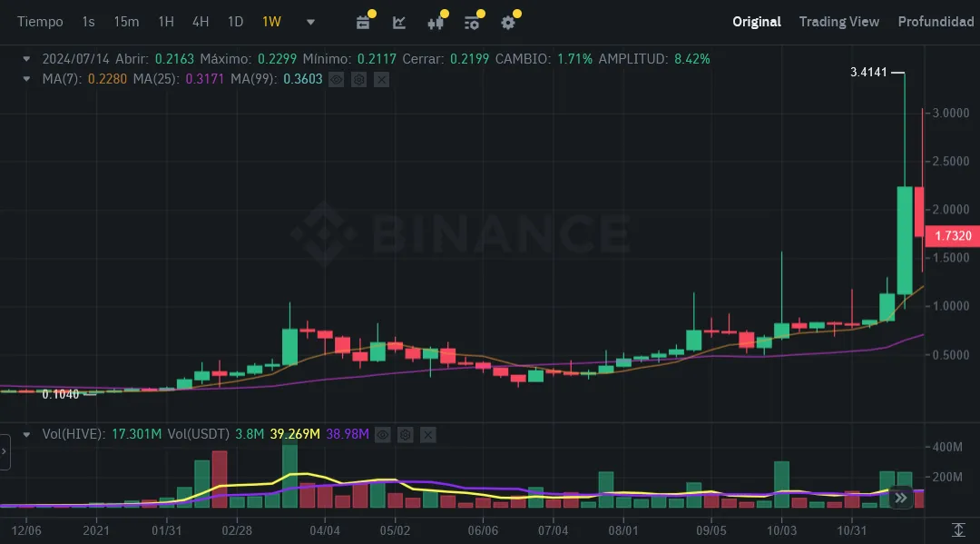
Task: Open MA indicator settings gear
Action: coord(358,79)
